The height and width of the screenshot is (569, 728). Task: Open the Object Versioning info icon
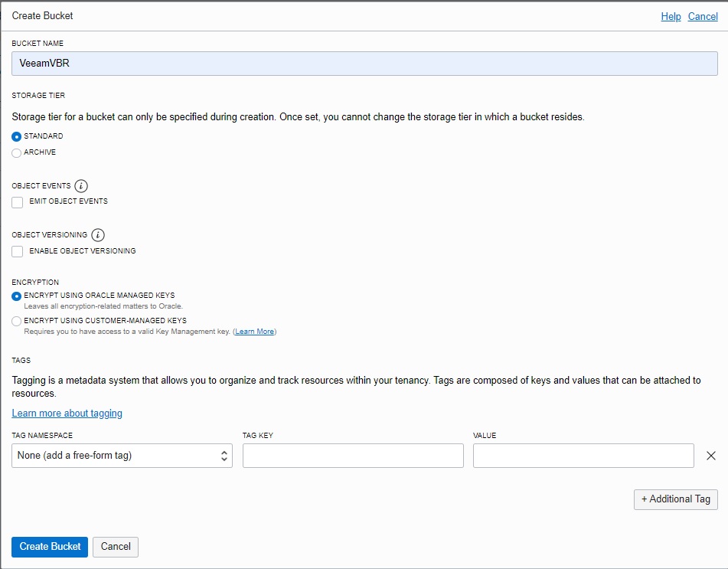click(97, 235)
